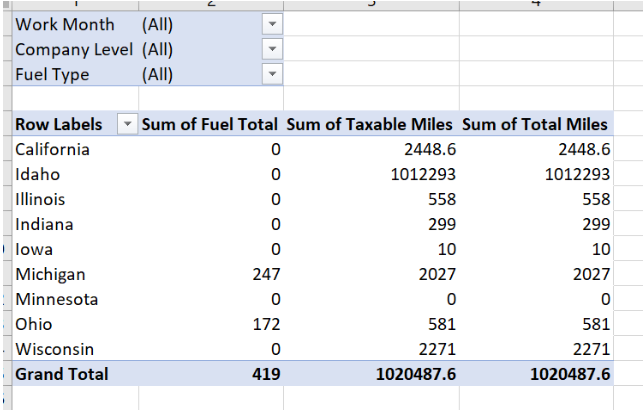Image resolution: width=644 pixels, height=410 pixels.
Task: Click Minnesota's taxable miles value 0
Action: click(x=451, y=299)
